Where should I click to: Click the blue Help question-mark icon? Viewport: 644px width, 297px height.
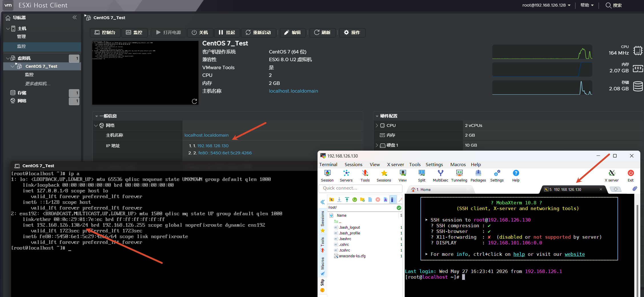click(516, 176)
